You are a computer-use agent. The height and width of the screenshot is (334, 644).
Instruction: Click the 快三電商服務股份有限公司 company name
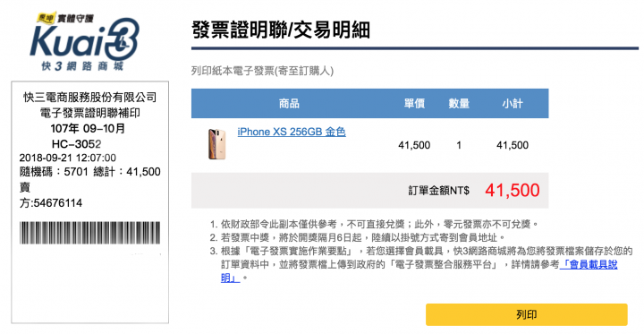click(90, 98)
